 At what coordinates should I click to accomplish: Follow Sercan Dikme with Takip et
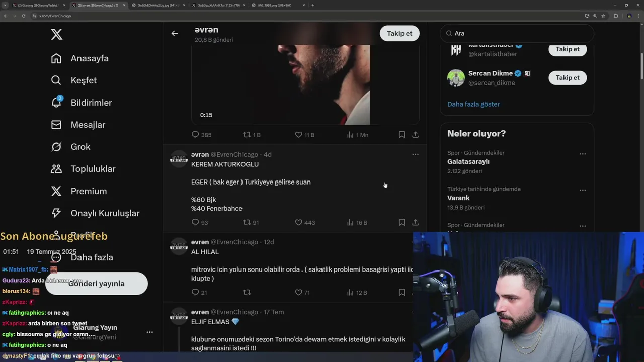pos(568,77)
